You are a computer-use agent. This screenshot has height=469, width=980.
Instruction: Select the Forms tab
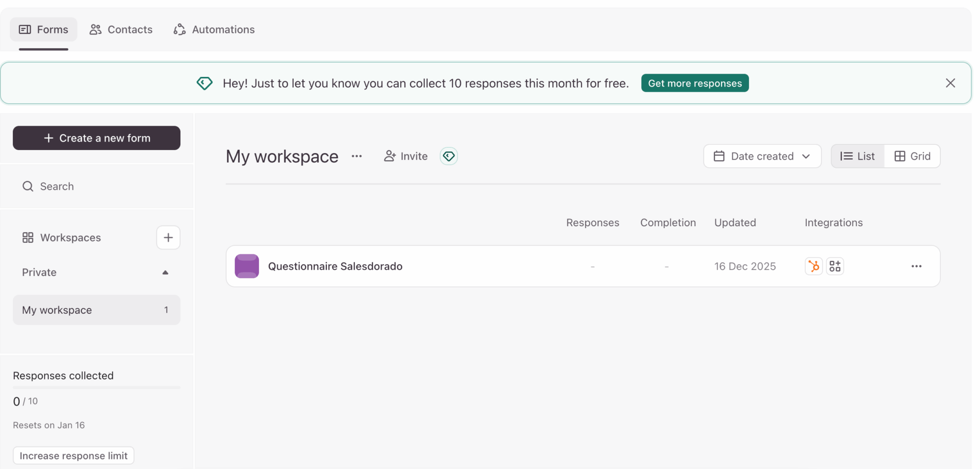tap(44, 30)
